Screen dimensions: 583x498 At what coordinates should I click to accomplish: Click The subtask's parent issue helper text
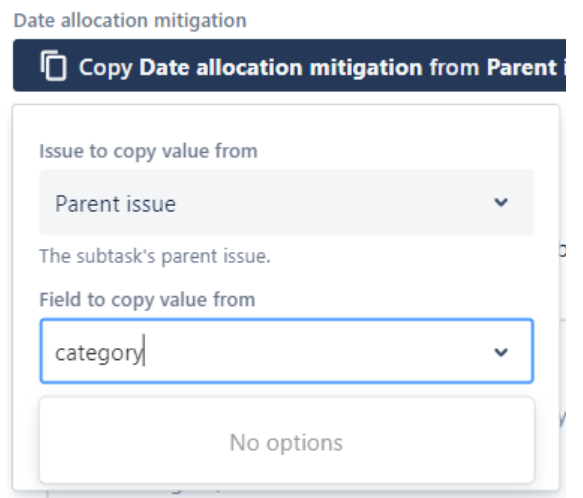155,256
